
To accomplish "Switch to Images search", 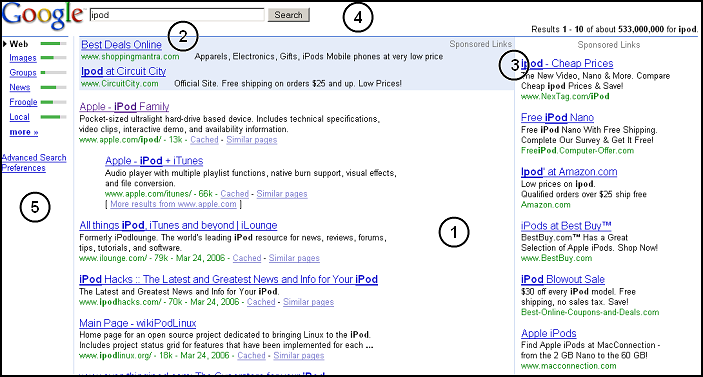I will pos(23,58).
